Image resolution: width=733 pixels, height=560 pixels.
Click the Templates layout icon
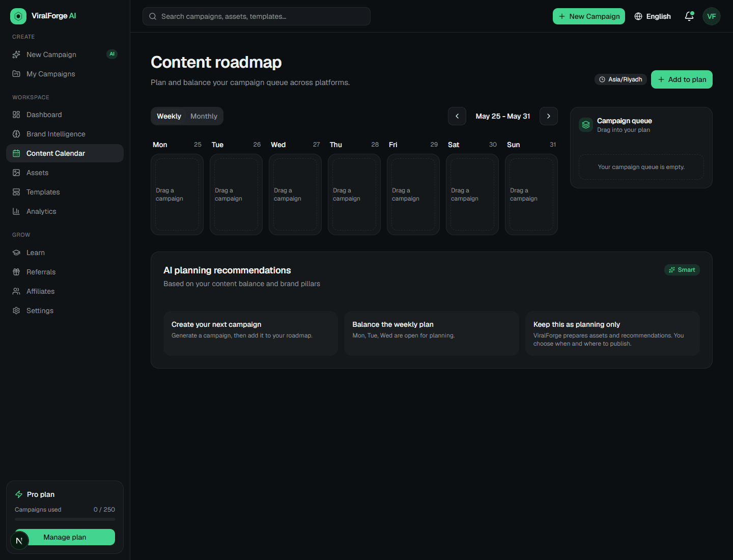point(16,192)
